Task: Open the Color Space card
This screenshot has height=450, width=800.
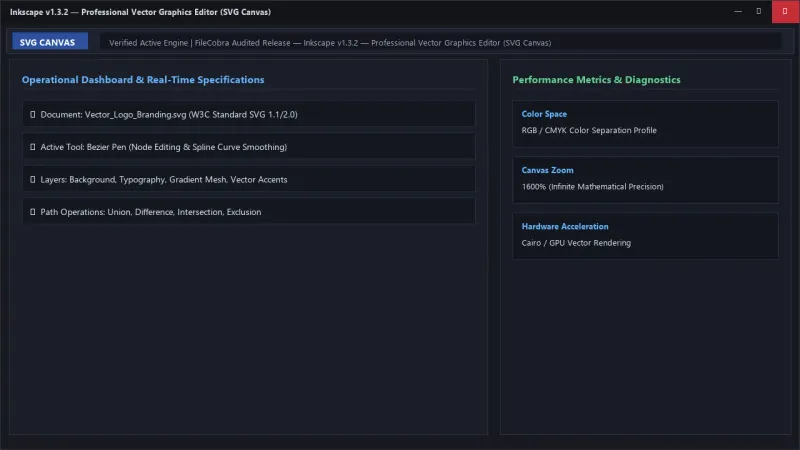Action: pyautogui.click(x=645, y=123)
